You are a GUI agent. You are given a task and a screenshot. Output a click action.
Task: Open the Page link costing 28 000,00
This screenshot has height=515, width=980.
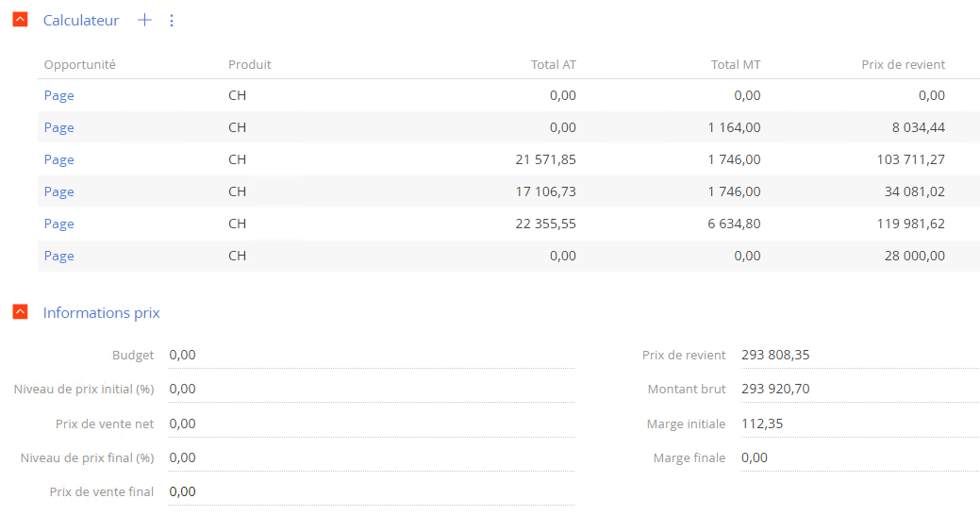coord(58,256)
